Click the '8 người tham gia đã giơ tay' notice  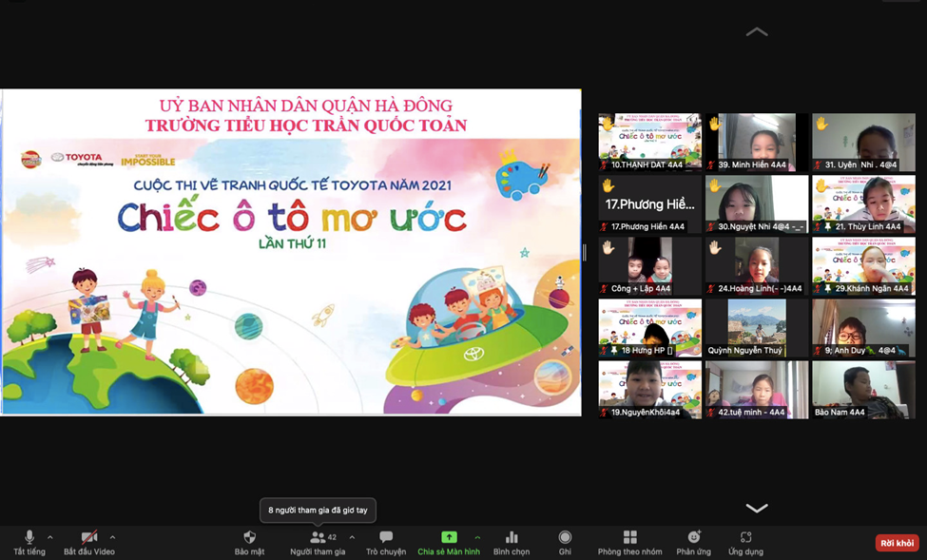[319, 511]
